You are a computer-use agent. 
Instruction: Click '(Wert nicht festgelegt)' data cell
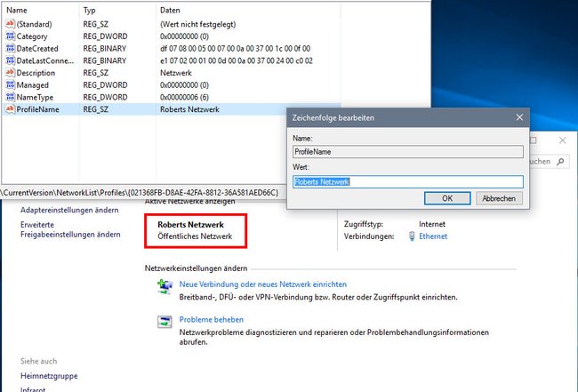pos(198,24)
